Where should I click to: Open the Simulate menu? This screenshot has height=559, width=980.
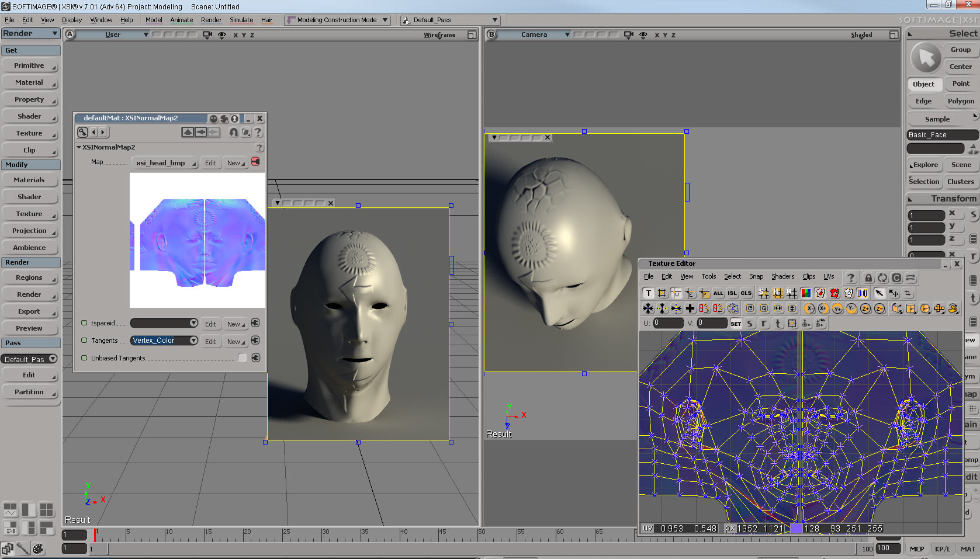[x=241, y=20]
